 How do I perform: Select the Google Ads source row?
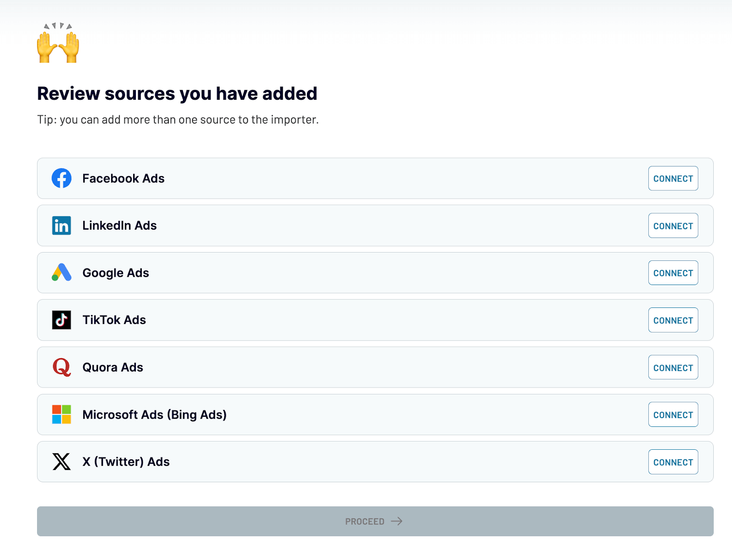point(320,273)
